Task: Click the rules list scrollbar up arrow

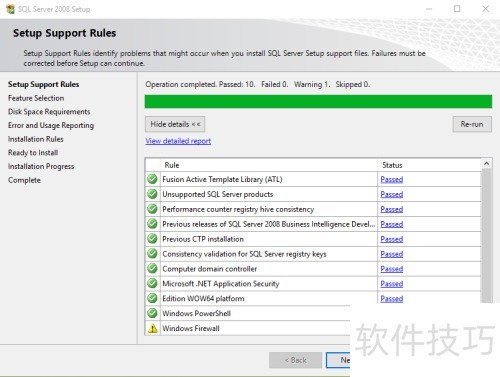Action: 486,163
